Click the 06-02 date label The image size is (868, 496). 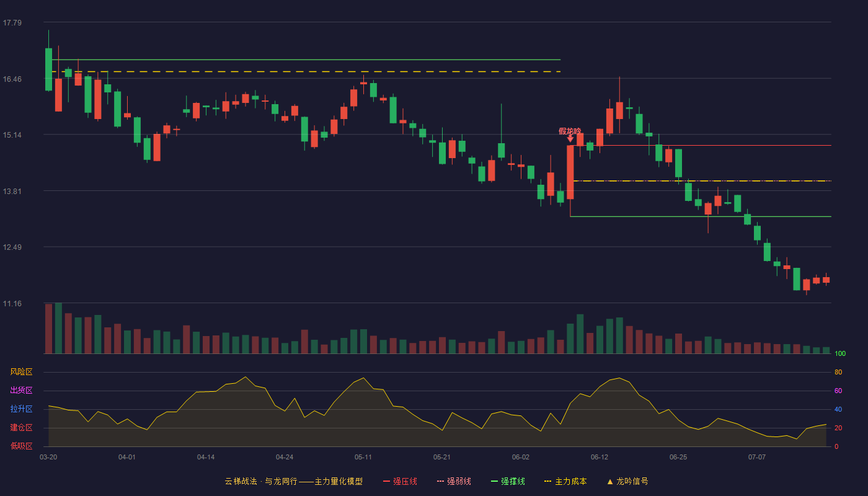click(521, 457)
